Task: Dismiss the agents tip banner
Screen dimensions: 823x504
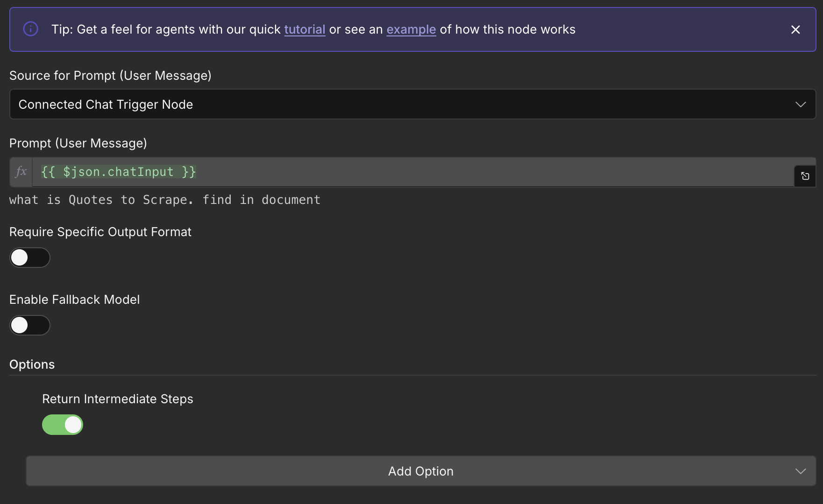Action: click(795, 29)
